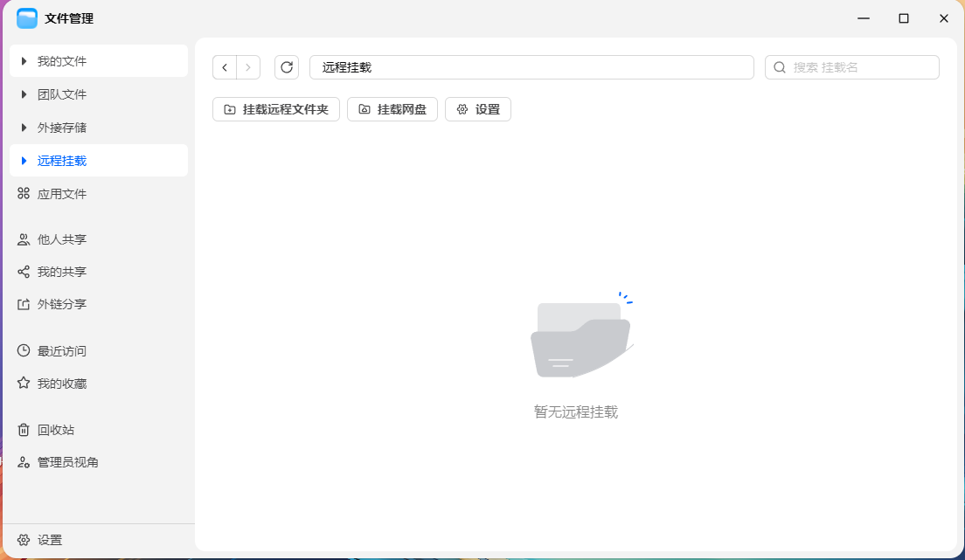Open 团队文件 in the sidebar
The width and height of the screenshot is (965, 560).
click(99, 94)
